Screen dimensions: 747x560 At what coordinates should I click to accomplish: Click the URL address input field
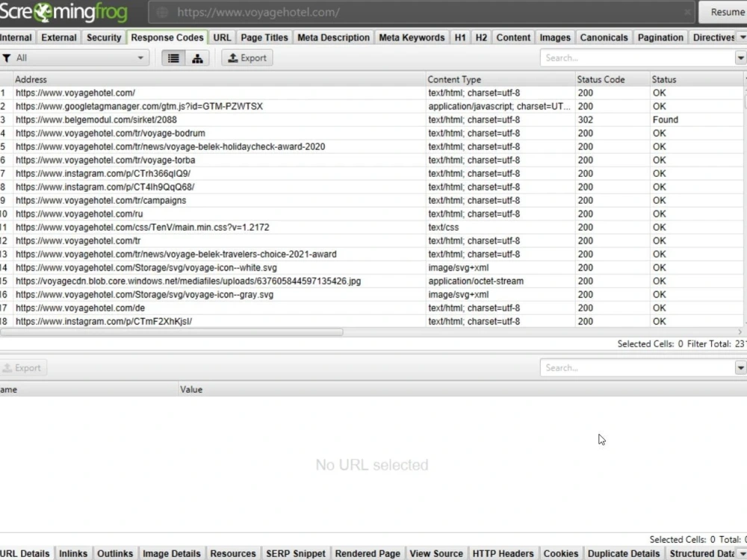pos(422,13)
